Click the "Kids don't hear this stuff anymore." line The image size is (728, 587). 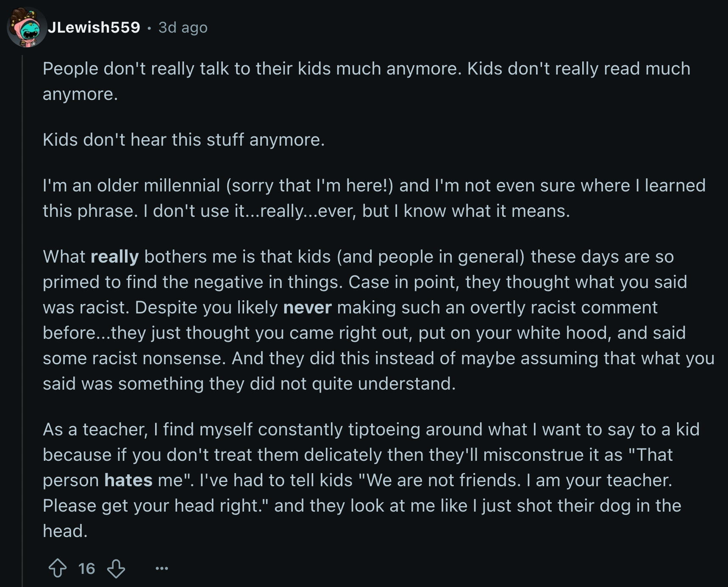pos(183,140)
